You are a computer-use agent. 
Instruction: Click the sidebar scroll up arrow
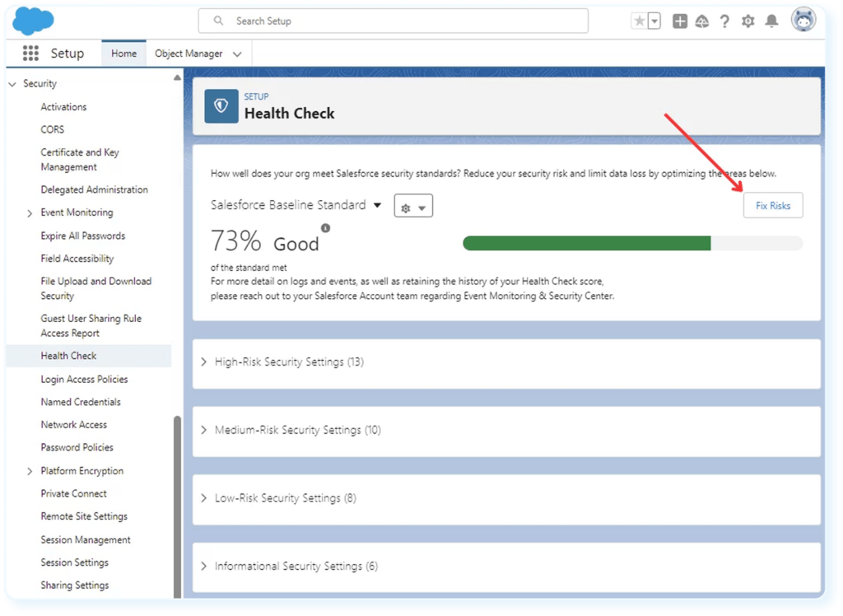(x=177, y=77)
